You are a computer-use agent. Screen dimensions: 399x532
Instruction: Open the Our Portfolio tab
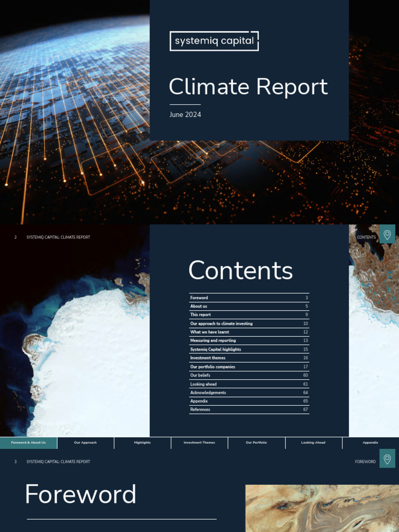pyautogui.click(x=257, y=443)
